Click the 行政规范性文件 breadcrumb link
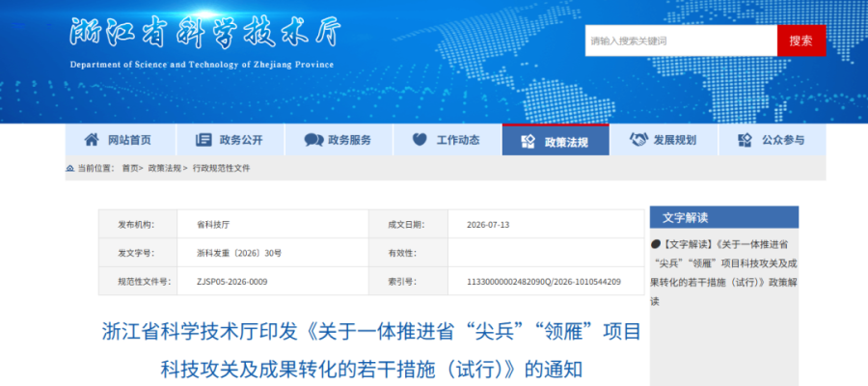The height and width of the screenshot is (386, 868). click(222, 168)
